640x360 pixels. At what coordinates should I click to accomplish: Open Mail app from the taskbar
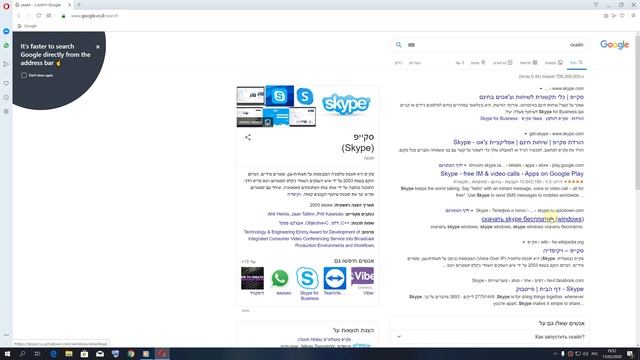click(x=100, y=354)
